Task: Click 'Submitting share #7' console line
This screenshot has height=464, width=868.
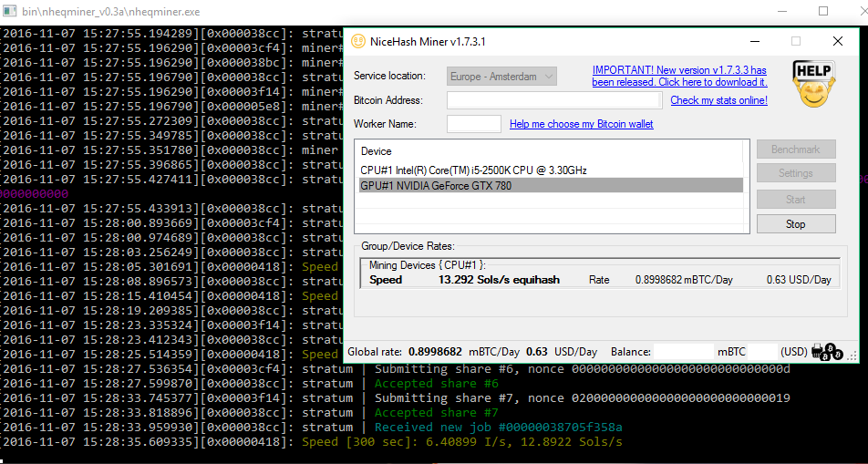Action: [x=582, y=397]
